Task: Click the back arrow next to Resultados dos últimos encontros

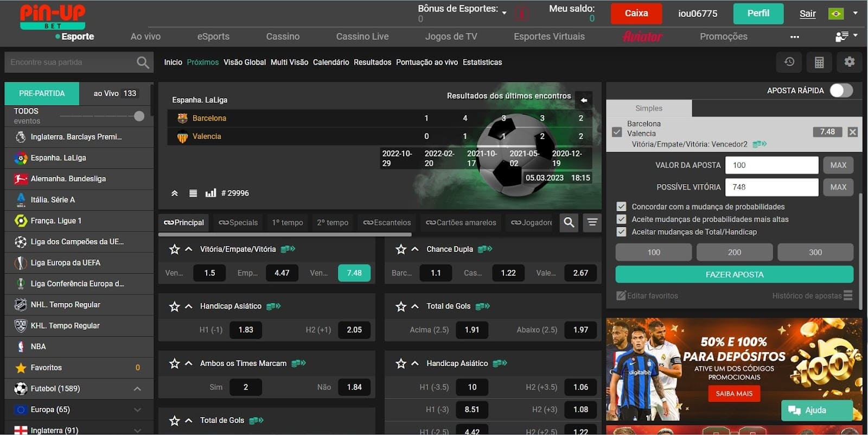Action: [584, 100]
